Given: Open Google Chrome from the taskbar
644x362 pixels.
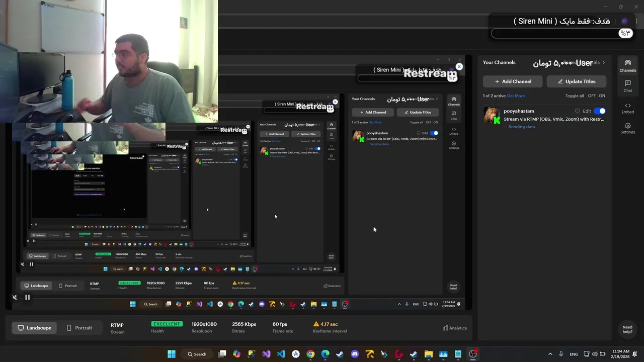Looking at the screenshot, I should [x=310, y=354].
